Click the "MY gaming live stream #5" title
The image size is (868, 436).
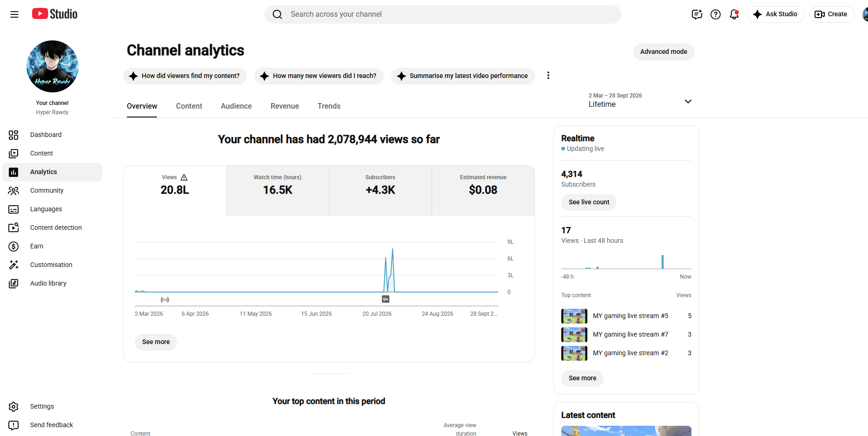631,316
